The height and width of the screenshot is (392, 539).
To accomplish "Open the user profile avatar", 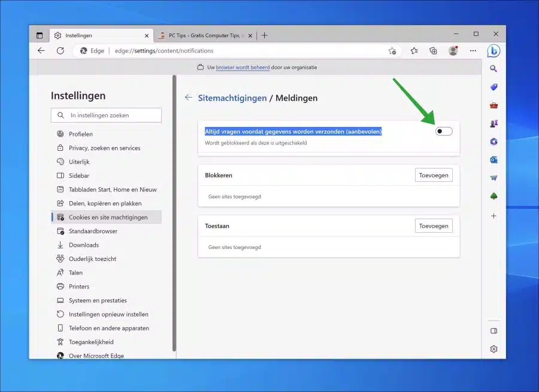I will (453, 51).
